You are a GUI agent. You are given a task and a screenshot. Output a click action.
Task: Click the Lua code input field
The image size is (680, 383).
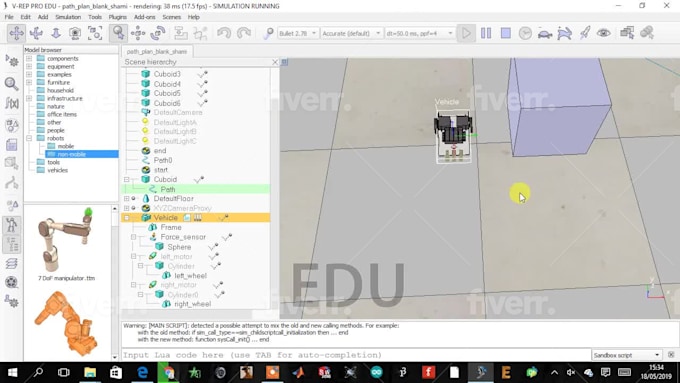(x=356, y=355)
